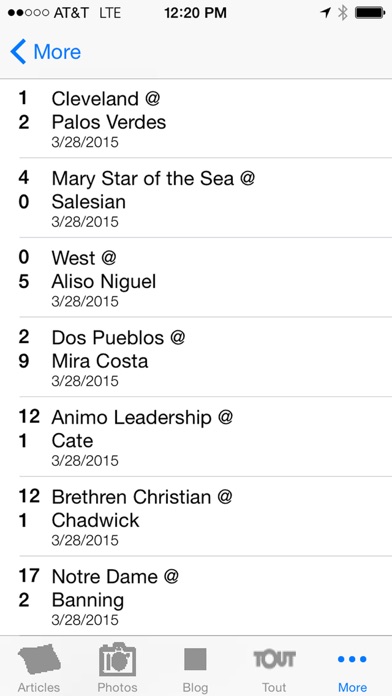This screenshot has width=392, height=696.
Task: Select Dos Pueblos @ Mira Costa result
Action: 196,357
